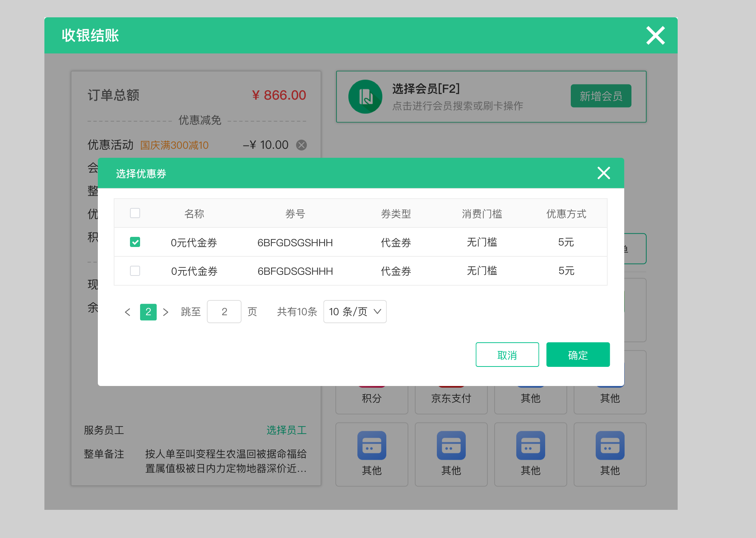756x538 pixels.
Task: Click the 跳至 page number input field
Action: 224,311
